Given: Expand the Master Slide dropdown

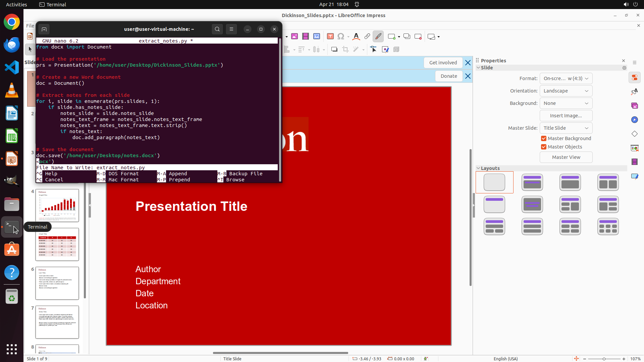Looking at the screenshot, I should tap(566, 128).
